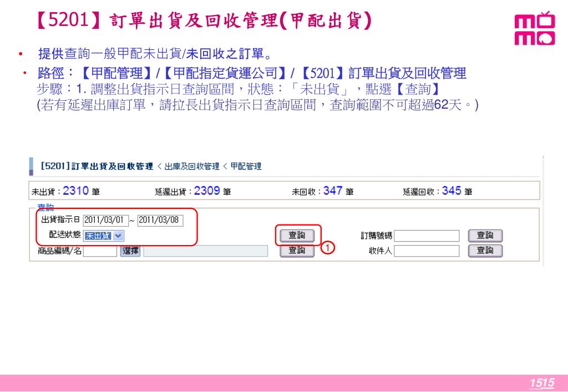568x392 pixels.
Task: Click the 查詢 button next to 訂購號碼
Action: (x=485, y=236)
